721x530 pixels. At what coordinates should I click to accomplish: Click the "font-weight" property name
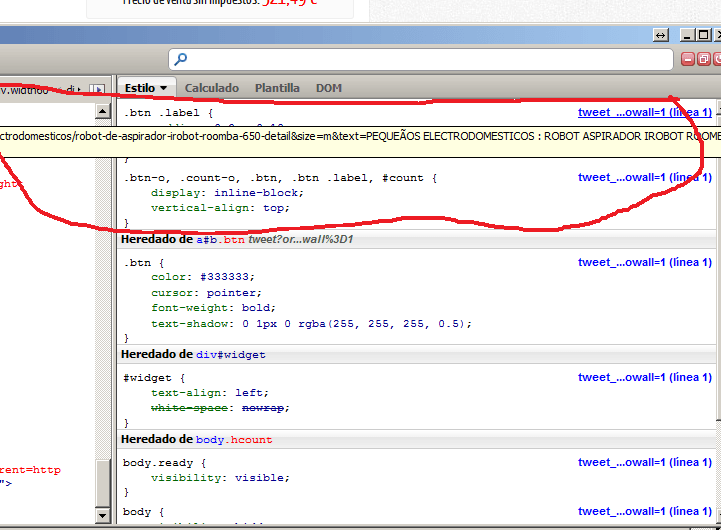tap(189, 308)
